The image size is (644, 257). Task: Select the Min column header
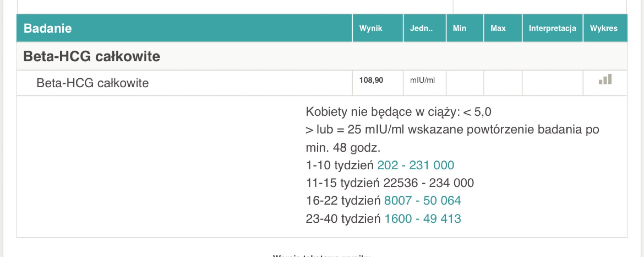tap(459, 28)
